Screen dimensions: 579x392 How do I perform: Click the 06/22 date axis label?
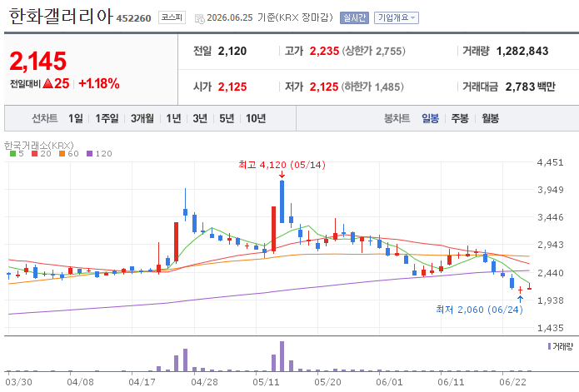tap(513, 382)
